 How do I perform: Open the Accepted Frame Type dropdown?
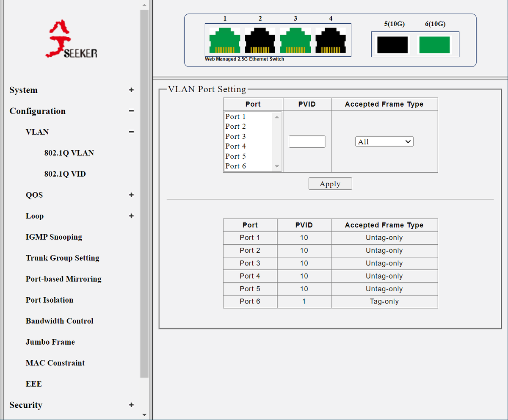click(x=384, y=142)
